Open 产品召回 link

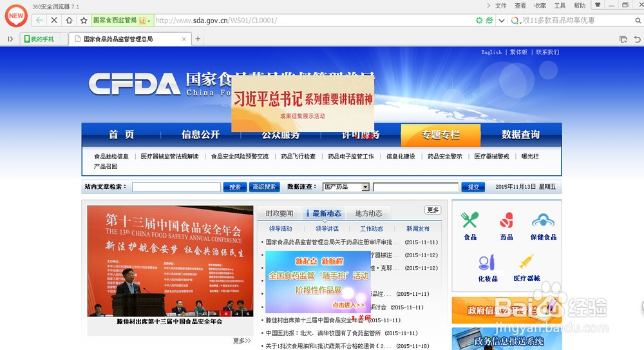pyautogui.click(x=106, y=166)
